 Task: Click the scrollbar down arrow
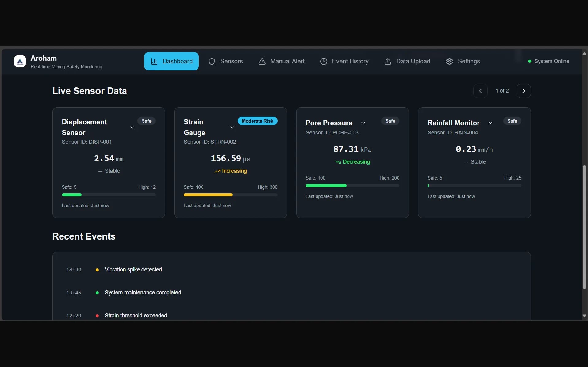[x=584, y=316]
